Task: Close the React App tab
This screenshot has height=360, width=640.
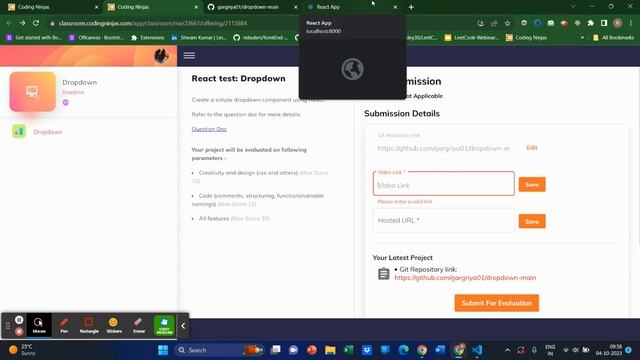Action: point(395,7)
